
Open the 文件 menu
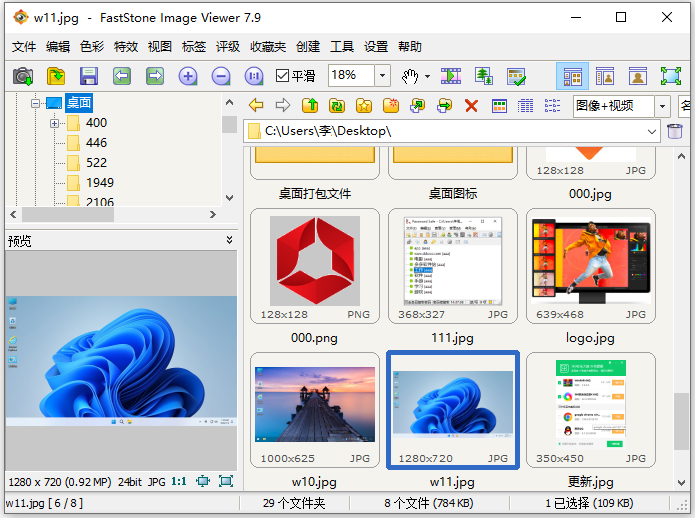tap(23, 47)
